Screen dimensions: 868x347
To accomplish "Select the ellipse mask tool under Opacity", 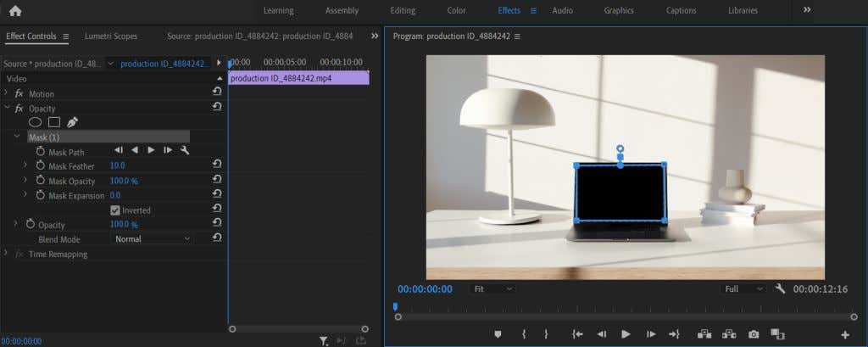I will tap(36, 122).
